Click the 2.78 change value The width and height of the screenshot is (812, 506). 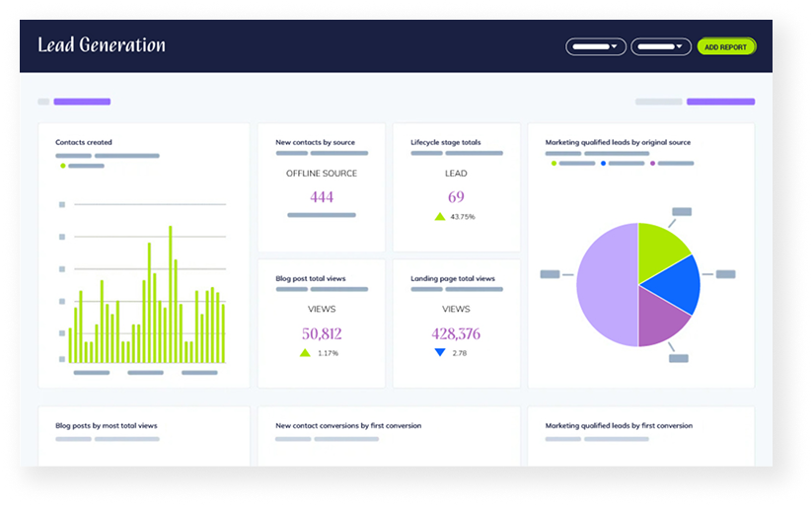tap(460, 353)
